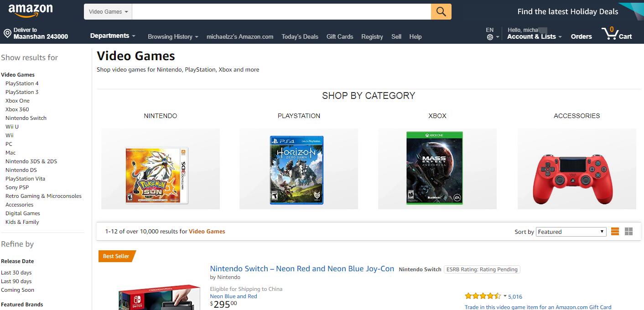644x310 pixels.
Task: Open Today's Deals page
Action: tap(300, 36)
